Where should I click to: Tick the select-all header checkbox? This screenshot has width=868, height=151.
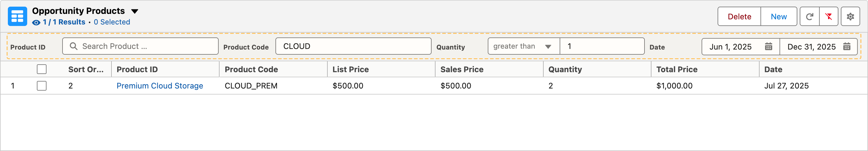pyautogui.click(x=42, y=69)
